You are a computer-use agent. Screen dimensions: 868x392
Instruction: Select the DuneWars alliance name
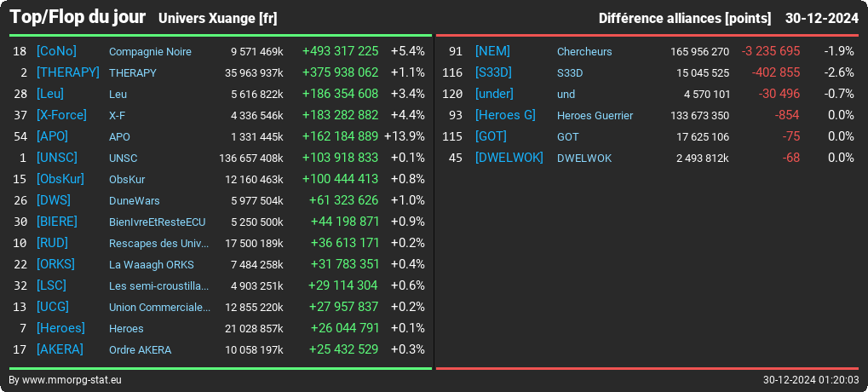click(x=135, y=200)
